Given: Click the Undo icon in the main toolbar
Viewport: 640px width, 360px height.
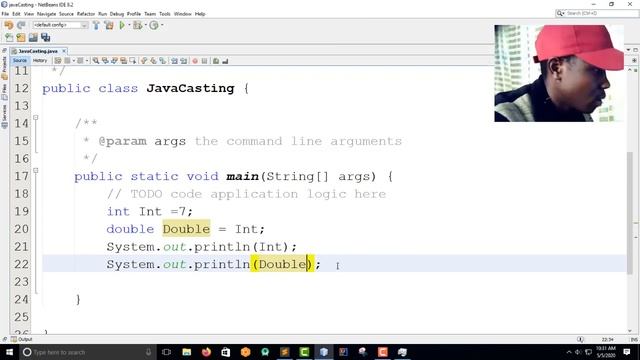Looking at the screenshot, I should coord(9,25).
